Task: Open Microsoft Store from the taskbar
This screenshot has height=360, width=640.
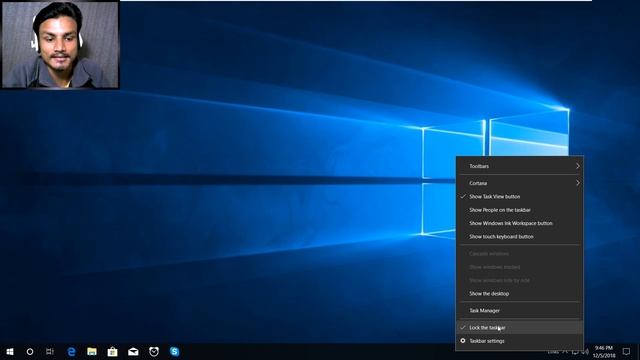Action: [112, 351]
